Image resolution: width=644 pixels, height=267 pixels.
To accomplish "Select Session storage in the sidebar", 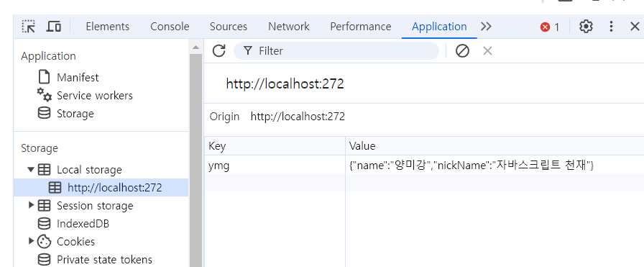I will tap(95, 205).
